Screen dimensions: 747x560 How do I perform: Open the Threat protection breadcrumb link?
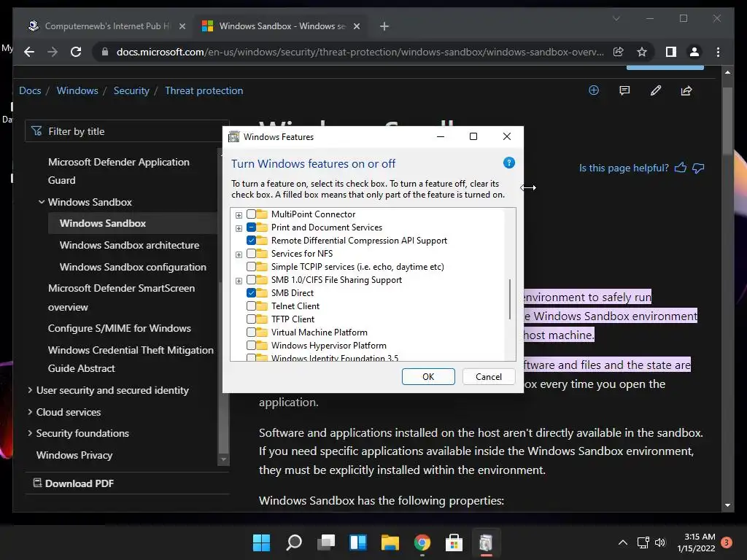[x=204, y=90]
